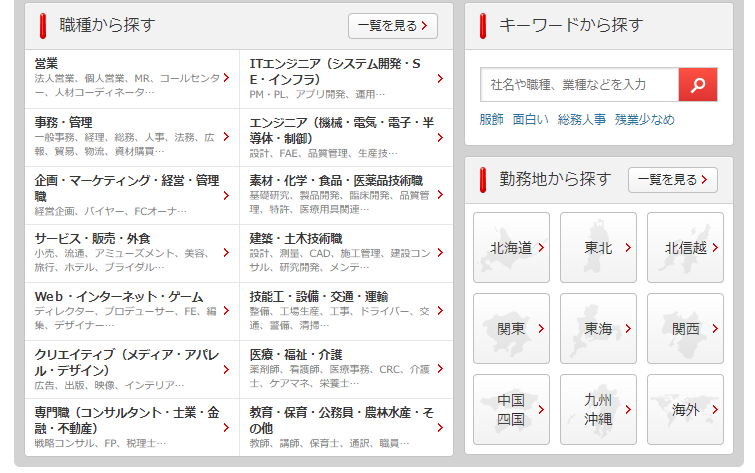Click the red arrow beside Web・インターネット・ゲーム
The width and height of the screenshot is (755, 473).
226,311
